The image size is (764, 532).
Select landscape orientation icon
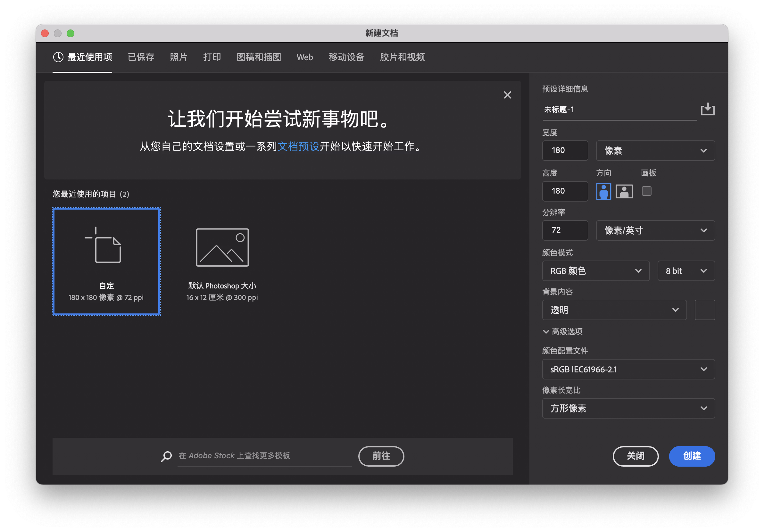point(624,191)
